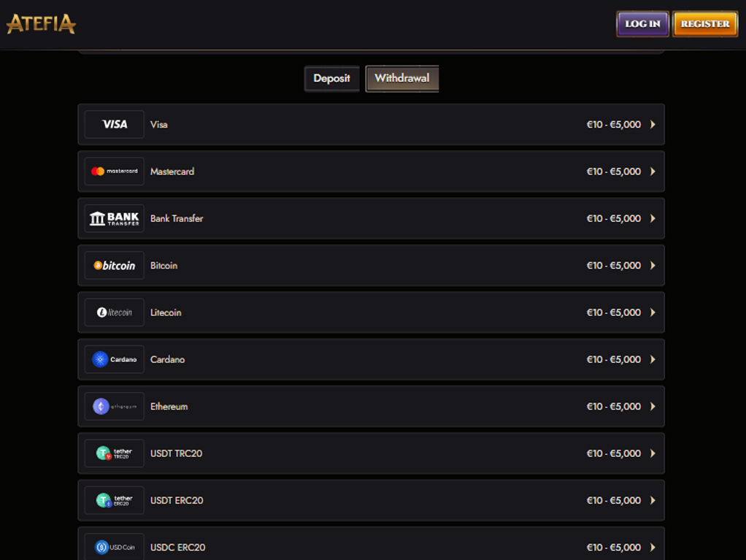Viewport: 746px width, 560px height.
Task: Open the USDT ERC20 row chevron
Action: [x=653, y=501]
